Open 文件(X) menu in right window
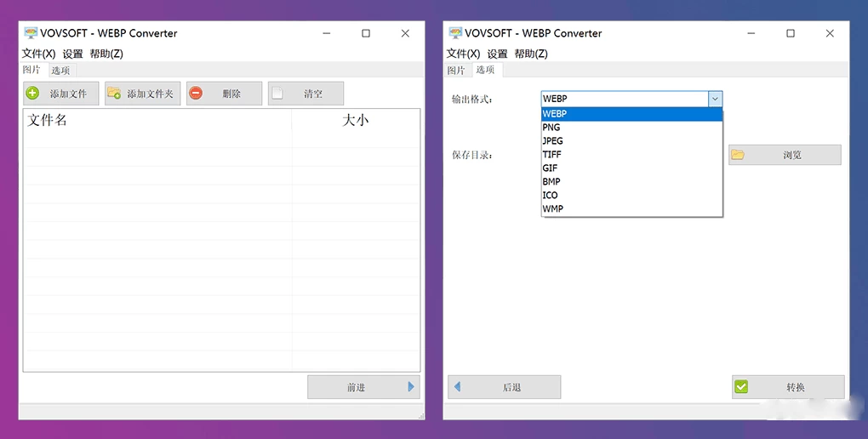The height and width of the screenshot is (439, 868). (463, 54)
